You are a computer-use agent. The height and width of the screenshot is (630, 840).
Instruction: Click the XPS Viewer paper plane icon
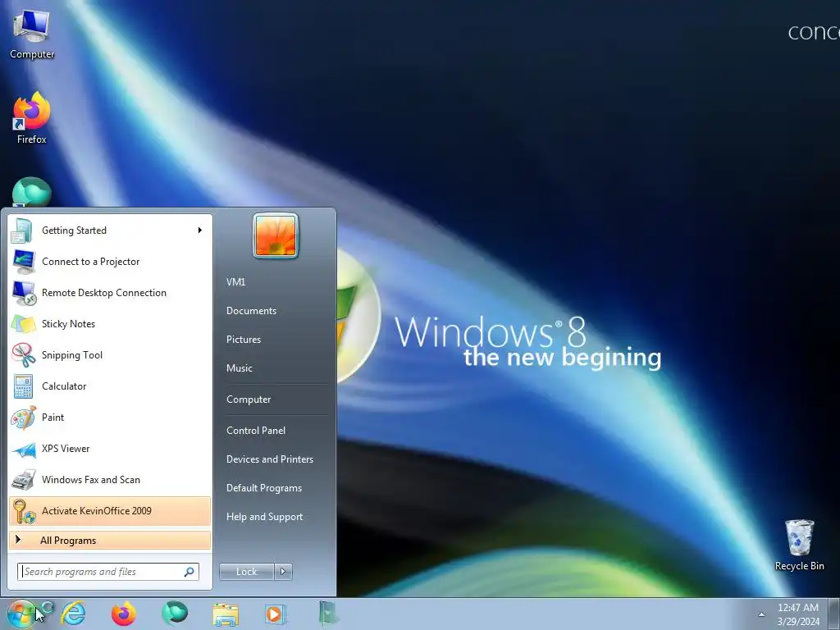click(x=24, y=449)
